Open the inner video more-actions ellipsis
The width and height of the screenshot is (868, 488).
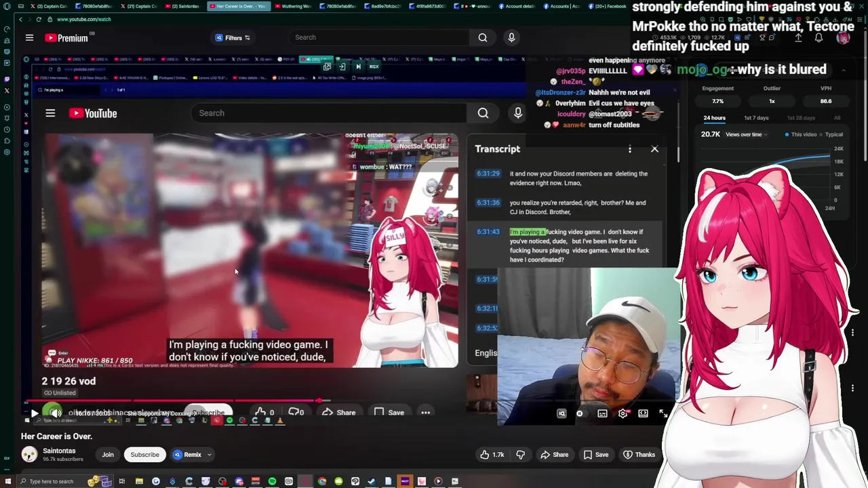coord(425,412)
